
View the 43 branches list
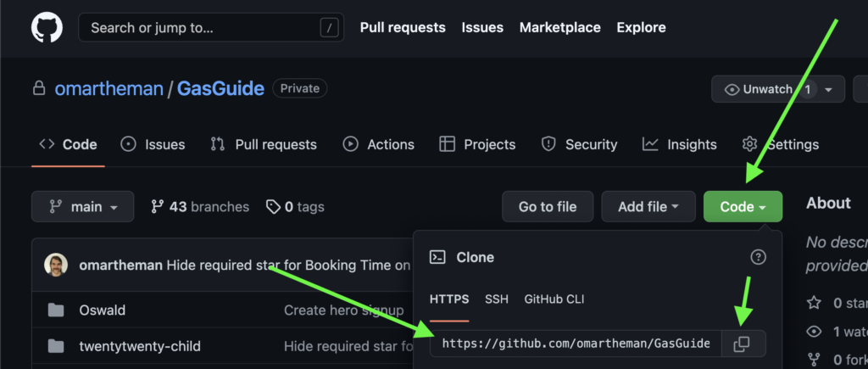click(x=200, y=207)
